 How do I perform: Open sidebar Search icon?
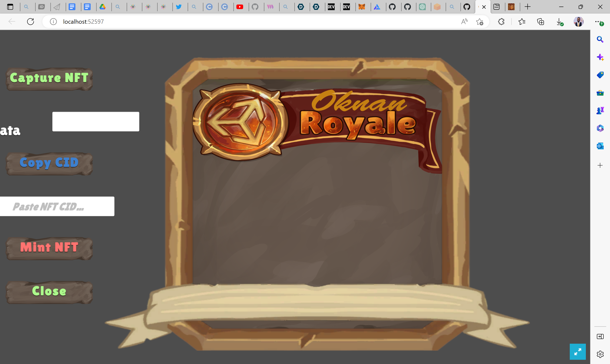point(600,39)
